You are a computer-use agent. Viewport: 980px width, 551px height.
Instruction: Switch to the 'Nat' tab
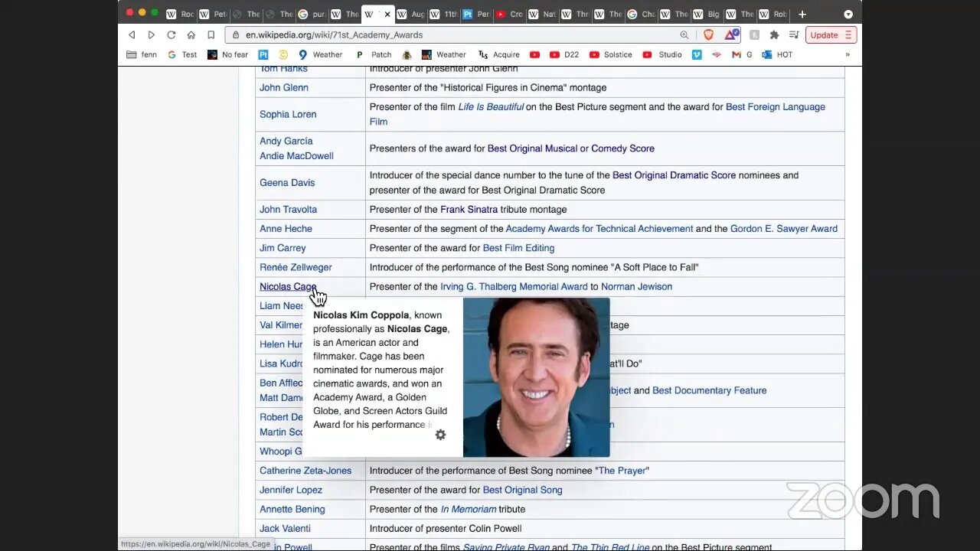[x=542, y=14]
